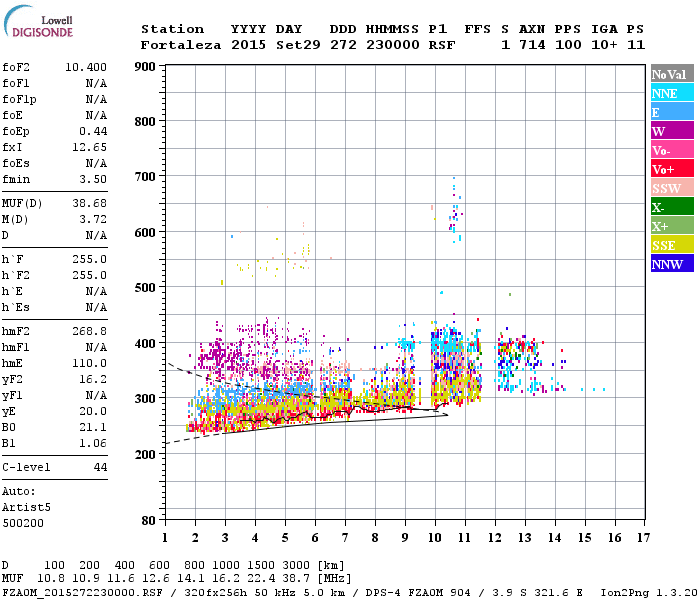Click the RSF program value
The width and height of the screenshot is (700, 600).
coord(442,45)
